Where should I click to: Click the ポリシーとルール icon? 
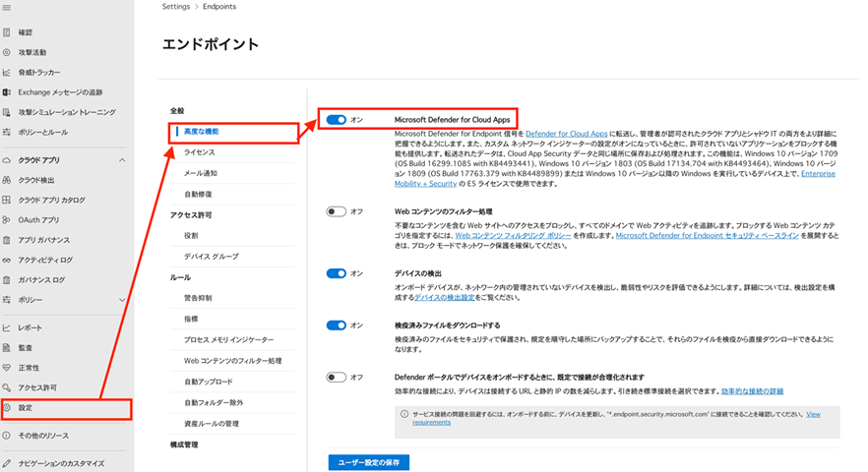7,132
